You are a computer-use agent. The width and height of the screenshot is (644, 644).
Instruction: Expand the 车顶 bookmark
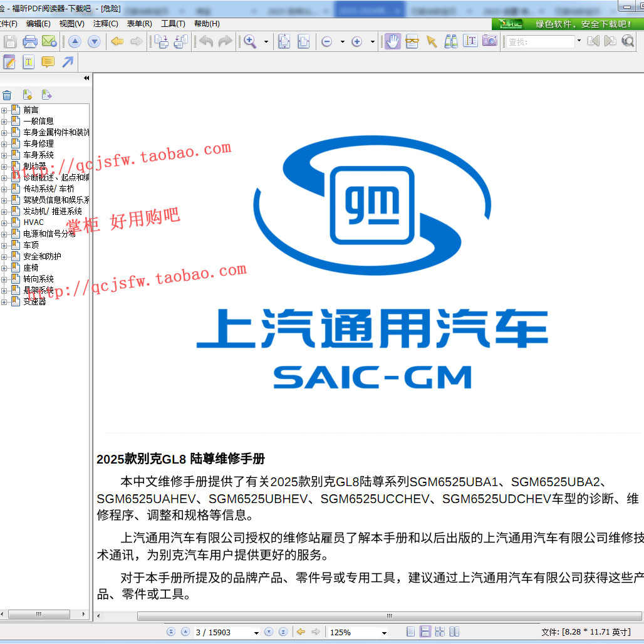tap(4, 246)
